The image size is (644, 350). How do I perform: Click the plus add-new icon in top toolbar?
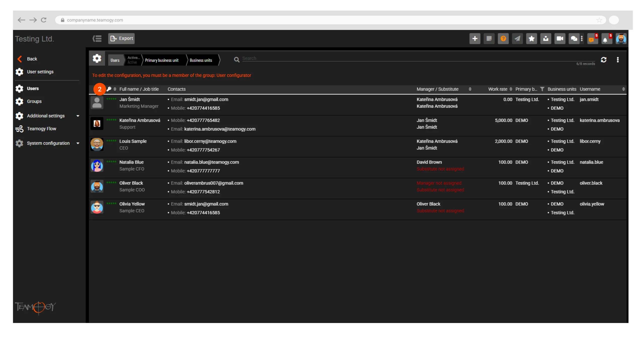pos(474,39)
